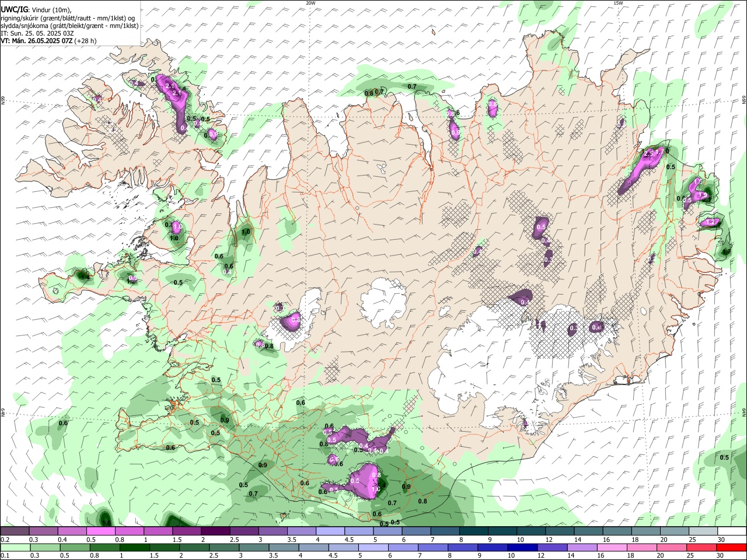Select the light gray 25 swatch in upper legend row
Image resolution: width=747 pixels, height=560 pixels.
(703, 531)
